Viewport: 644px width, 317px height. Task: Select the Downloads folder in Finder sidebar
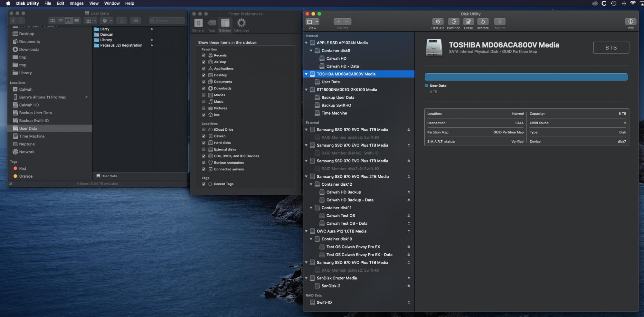[29, 49]
